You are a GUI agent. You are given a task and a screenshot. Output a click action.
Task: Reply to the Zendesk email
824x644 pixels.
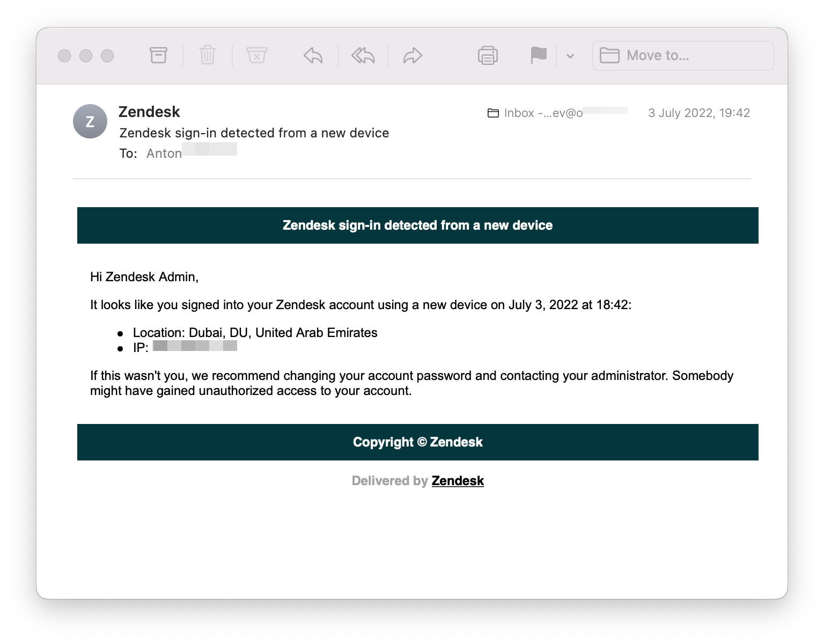click(x=313, y=55)
